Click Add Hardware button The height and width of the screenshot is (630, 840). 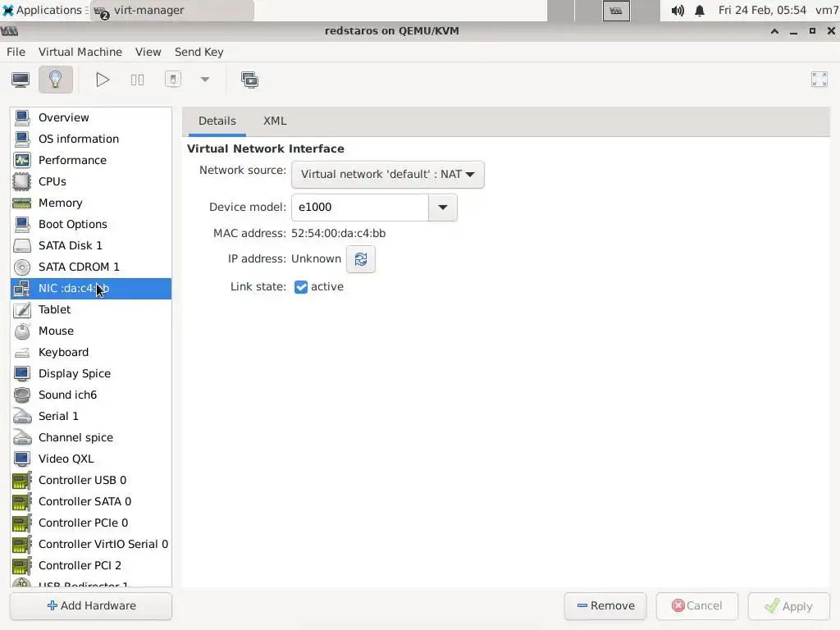pyautogui.click(x=91, y=606)
